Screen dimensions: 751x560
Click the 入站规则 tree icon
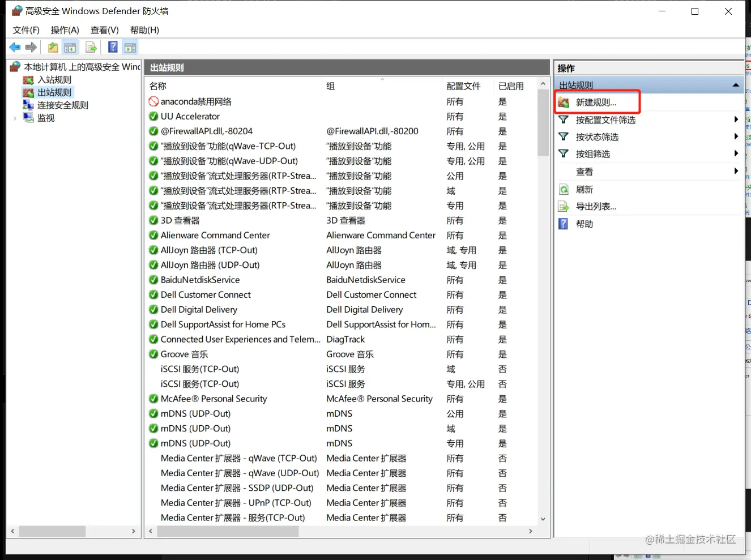pyautogui.click(x=28, y=80)
